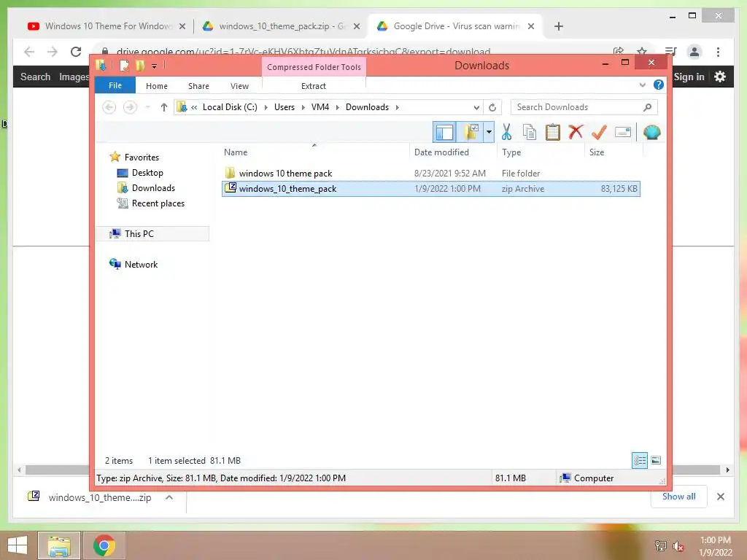Select Network in navigation pane
Image resolution: width=747 pixels, height=560 pixels.
pos(141,264)
